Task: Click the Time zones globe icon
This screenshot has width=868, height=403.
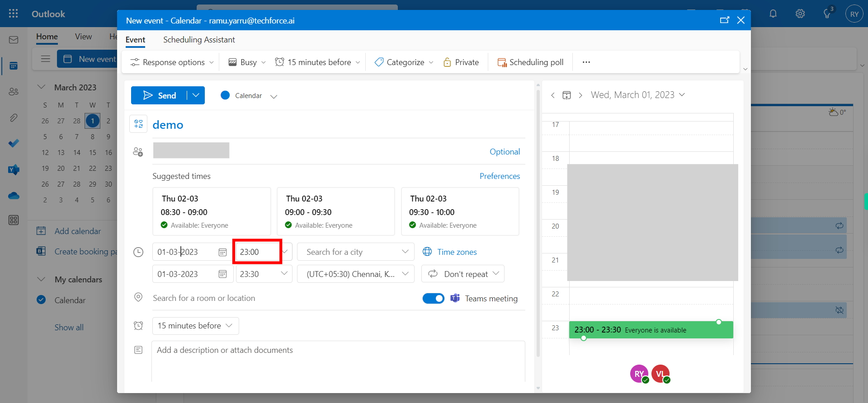Action: pos(427,252)
